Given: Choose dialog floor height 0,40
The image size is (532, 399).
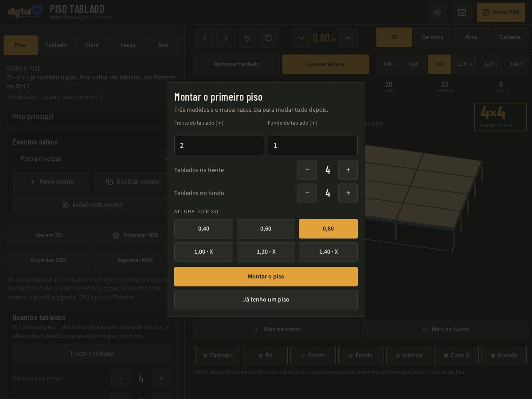Looking at the screenshot, I should pyautogui.click(x=203, y=229).
